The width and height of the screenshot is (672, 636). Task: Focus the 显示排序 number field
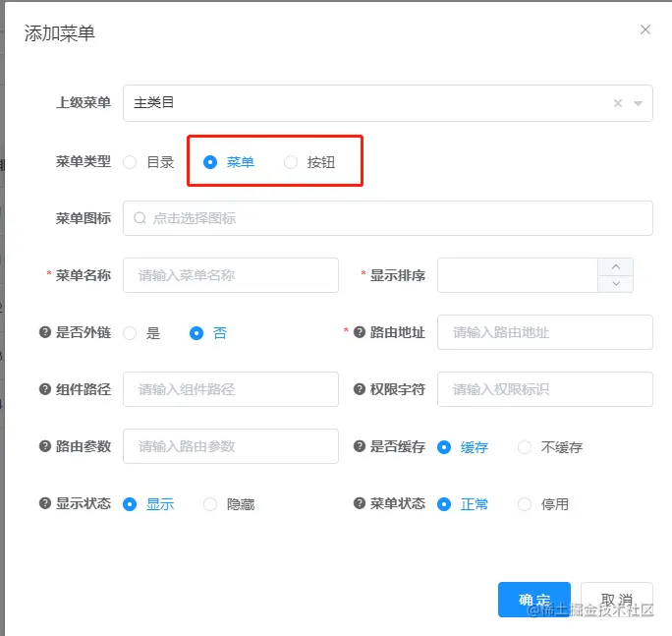click(518, 275)
